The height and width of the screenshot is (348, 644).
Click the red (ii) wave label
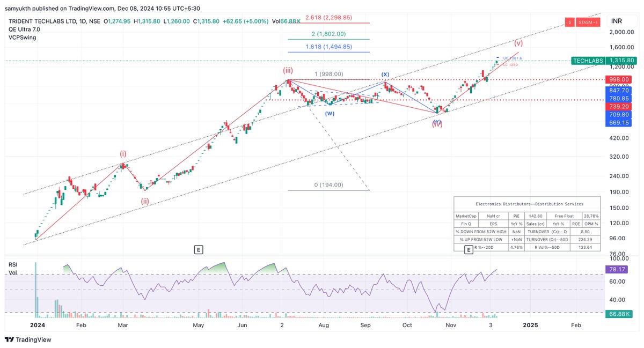(x=145, y=201)
